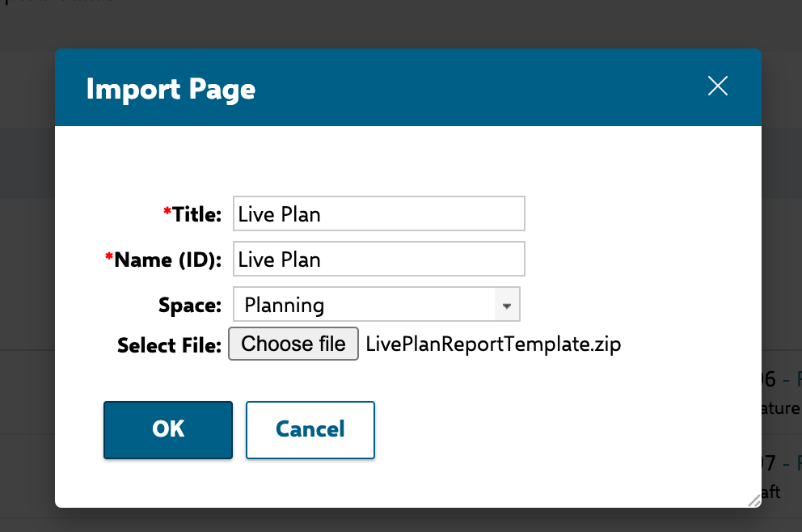Click the Select File label

pos(169,345)
